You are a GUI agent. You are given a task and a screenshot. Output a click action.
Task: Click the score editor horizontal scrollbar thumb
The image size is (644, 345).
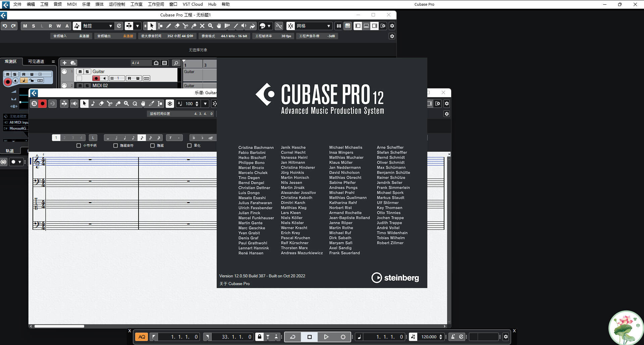coord(59,326)
